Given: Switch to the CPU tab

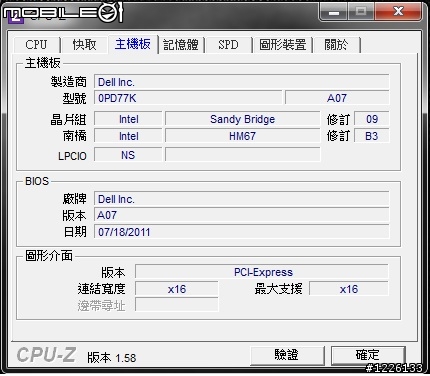Looking at the screenshot, I should click(x=37, y=45).
